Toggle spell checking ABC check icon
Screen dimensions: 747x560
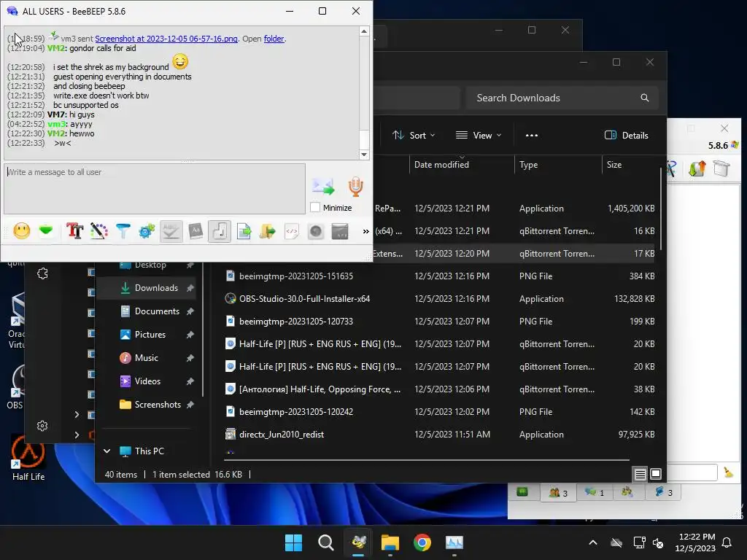click(171, 231)
